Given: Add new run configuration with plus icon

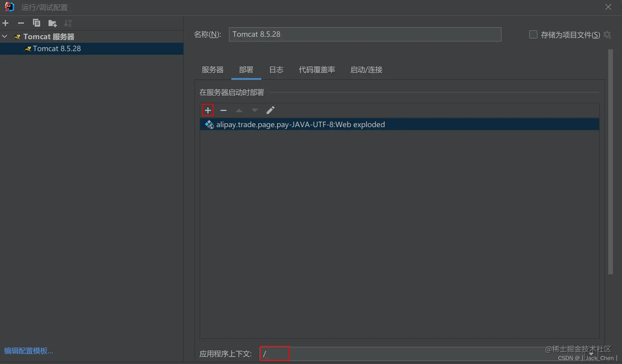Looking at the screenshot, I should pyautogui.click(x=5, y=23).
